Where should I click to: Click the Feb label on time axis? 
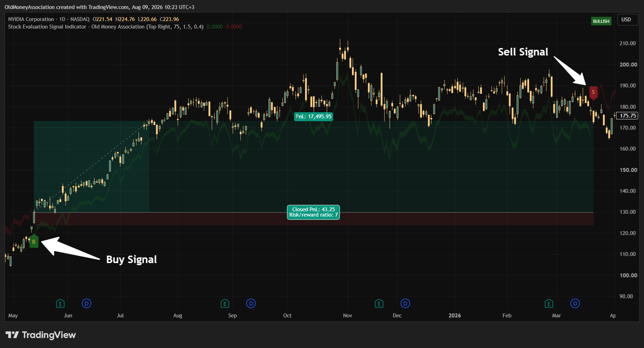pos(507,316)
